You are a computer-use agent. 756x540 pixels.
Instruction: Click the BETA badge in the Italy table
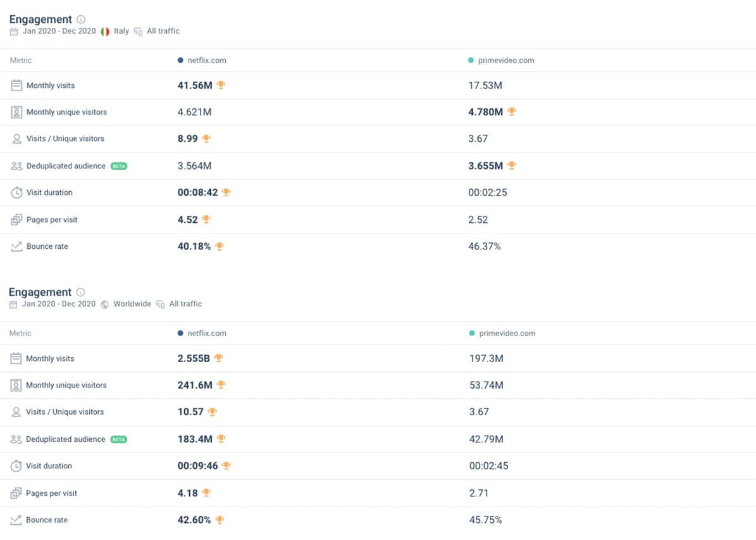[118, 166]
